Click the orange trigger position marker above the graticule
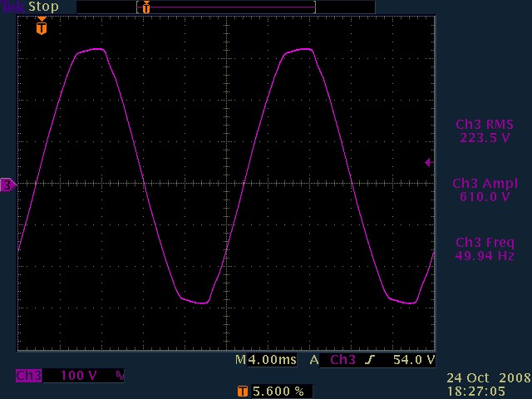 coord(42,27)
